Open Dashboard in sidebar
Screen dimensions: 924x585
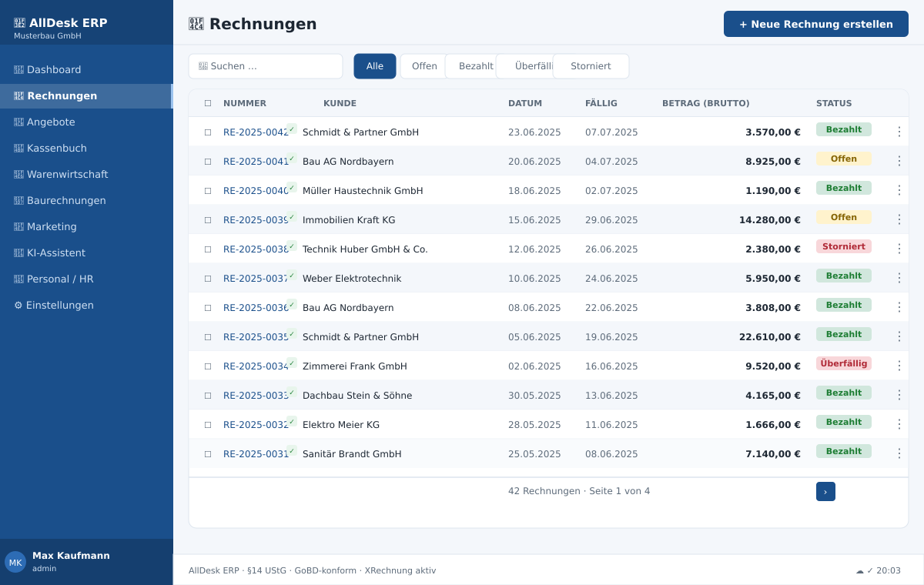click(86, 69)
